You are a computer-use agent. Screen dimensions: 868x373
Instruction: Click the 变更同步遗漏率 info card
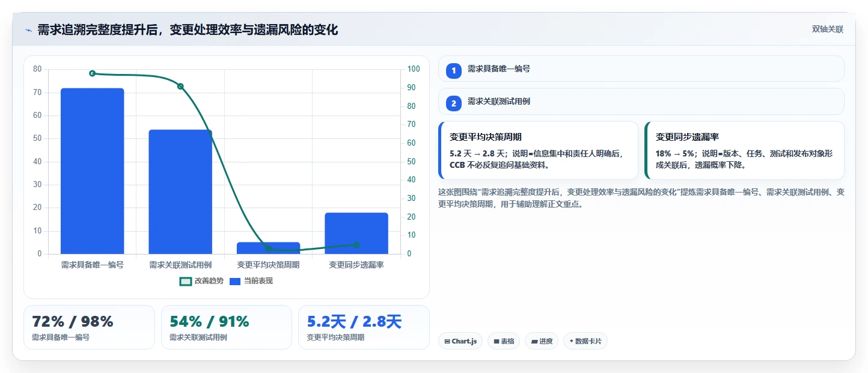tap(744, 150)
